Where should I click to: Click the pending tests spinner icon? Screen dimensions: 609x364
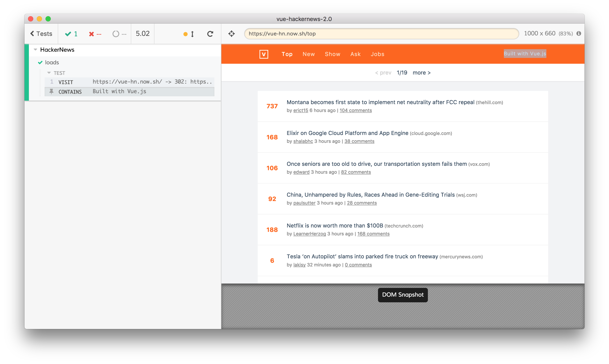[x=116, y=34]
